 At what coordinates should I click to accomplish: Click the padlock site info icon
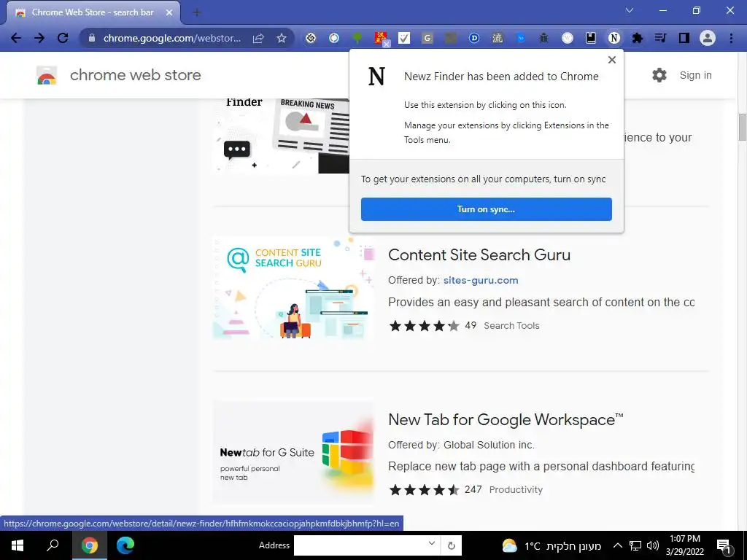(92, 38)
